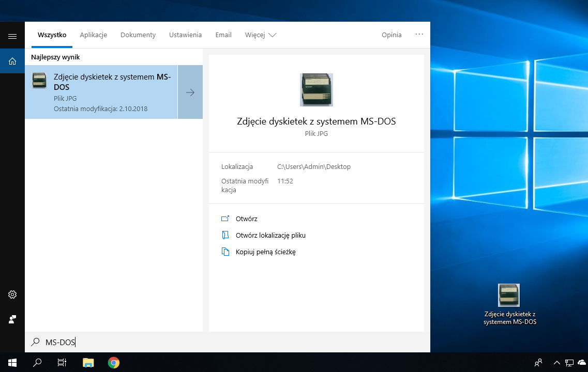Click Otwórz to open the file

tap(246, 219)
